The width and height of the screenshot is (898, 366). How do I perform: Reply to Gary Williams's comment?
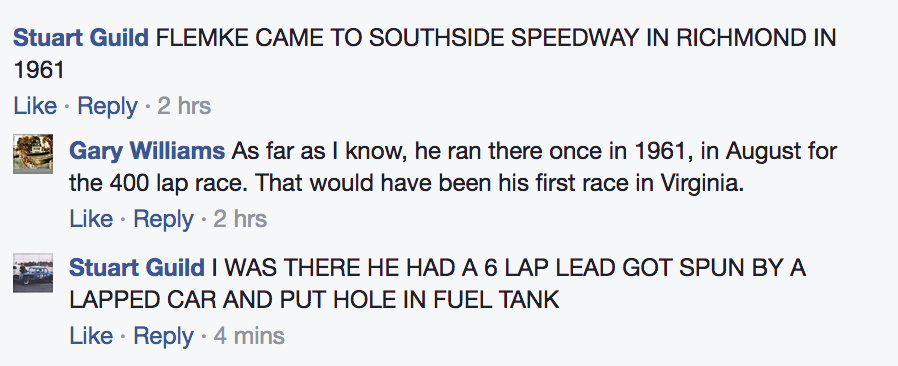click(164, 219)
